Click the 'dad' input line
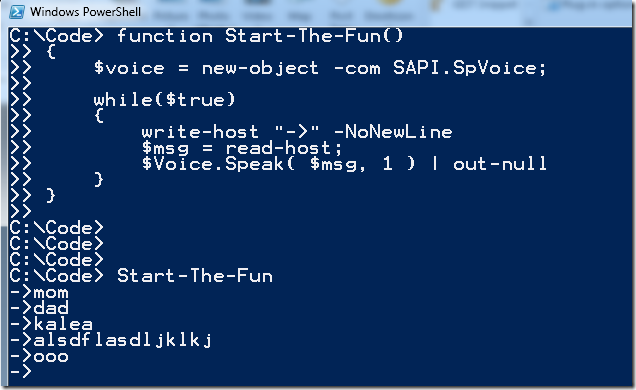 click(x=39, y=308)
